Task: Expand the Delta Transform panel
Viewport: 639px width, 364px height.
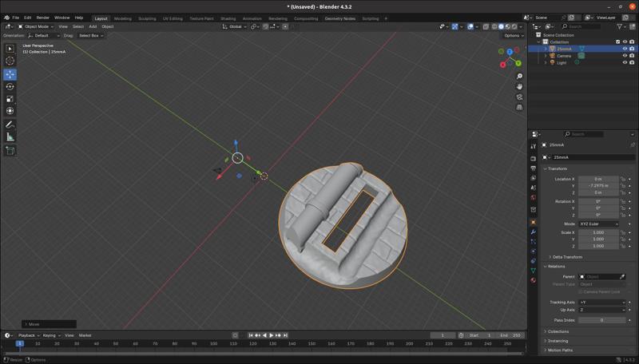Action: tap(567, 257)
